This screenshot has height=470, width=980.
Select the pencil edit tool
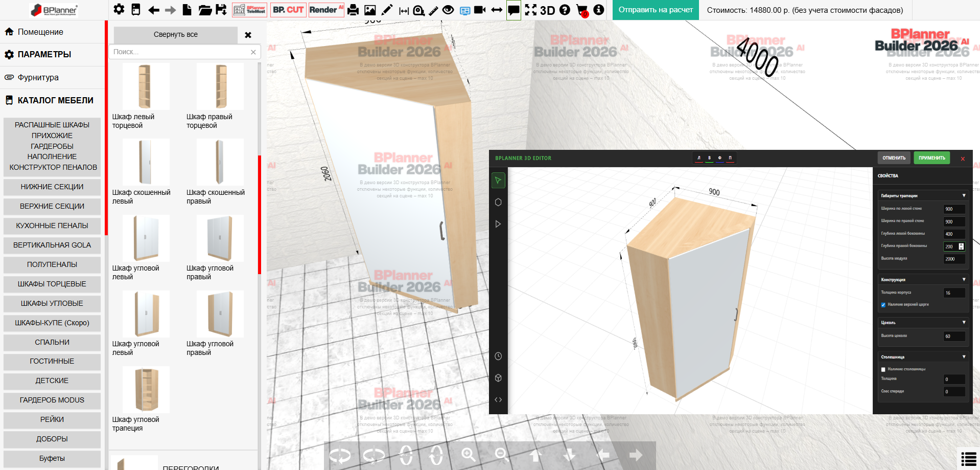[x=387, y=10]
